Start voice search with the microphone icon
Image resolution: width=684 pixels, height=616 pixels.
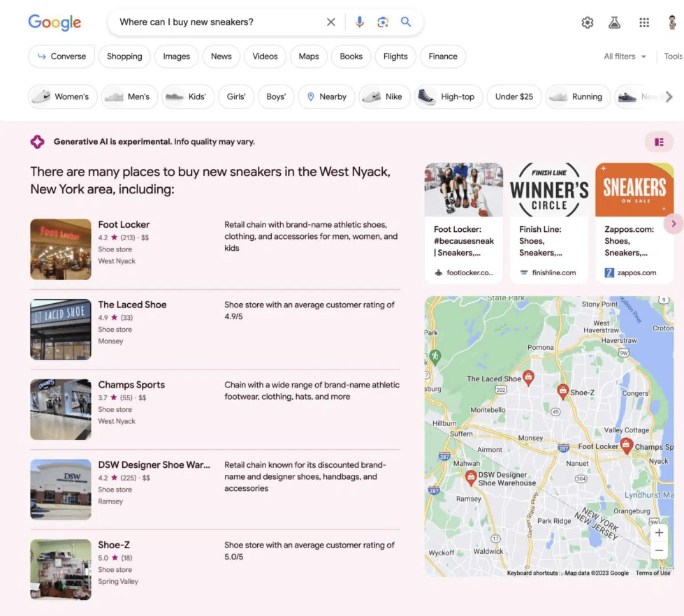click(359, 22)
